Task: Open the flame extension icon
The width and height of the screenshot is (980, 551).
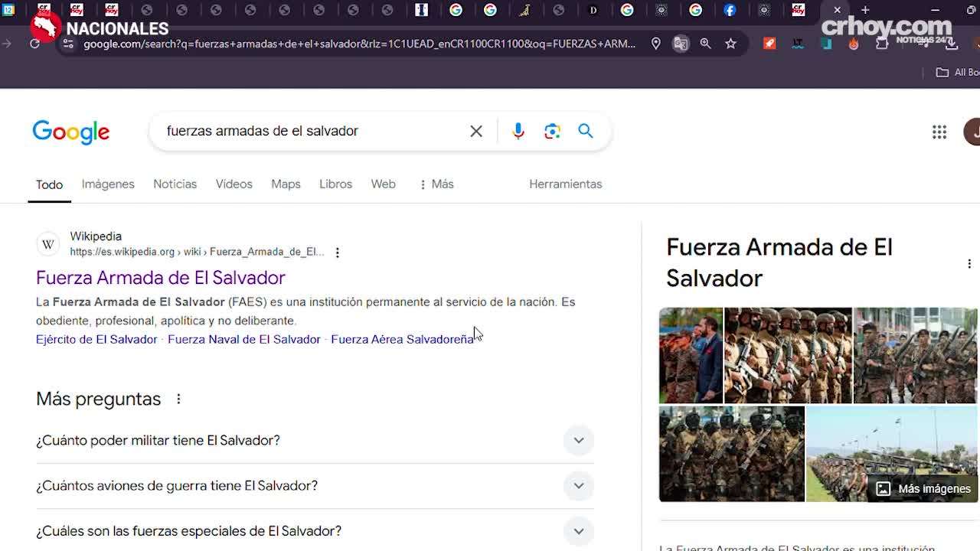Action: tap(854, 44)
